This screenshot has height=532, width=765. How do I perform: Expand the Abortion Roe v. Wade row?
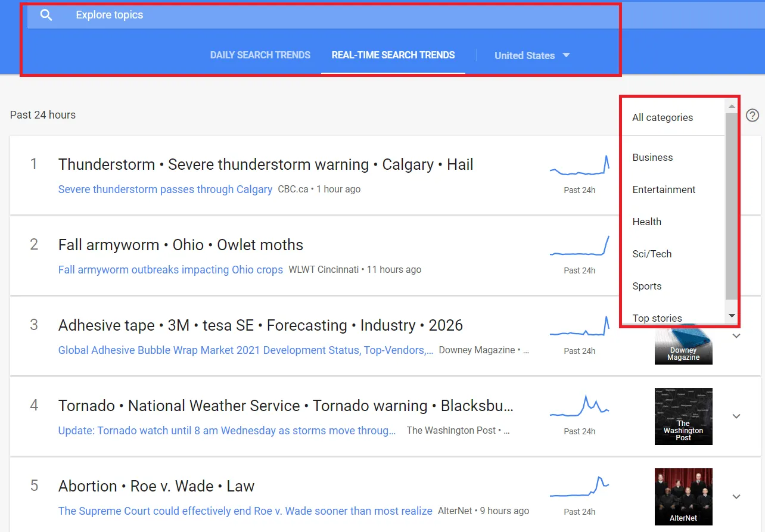pyautogui.click(x=736, y=497)
